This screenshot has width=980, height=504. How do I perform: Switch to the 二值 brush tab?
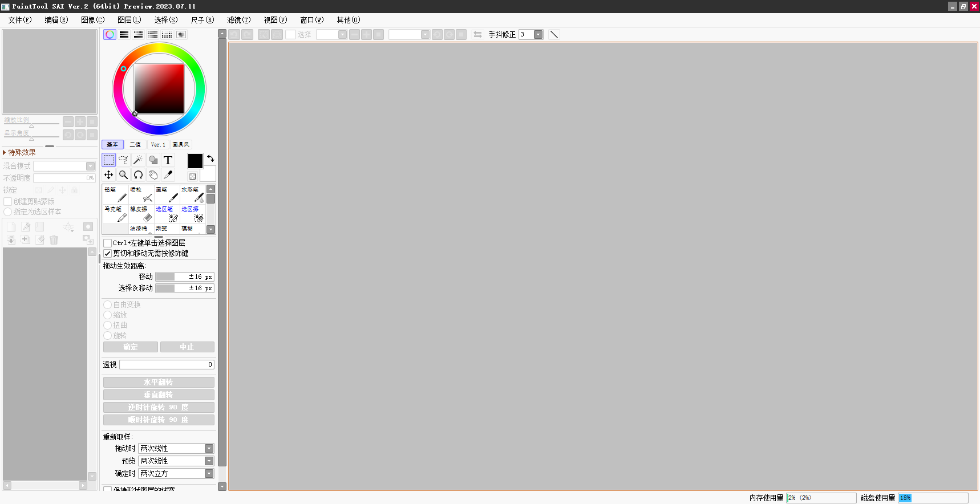pyautogui.click(x=135, y=145)
